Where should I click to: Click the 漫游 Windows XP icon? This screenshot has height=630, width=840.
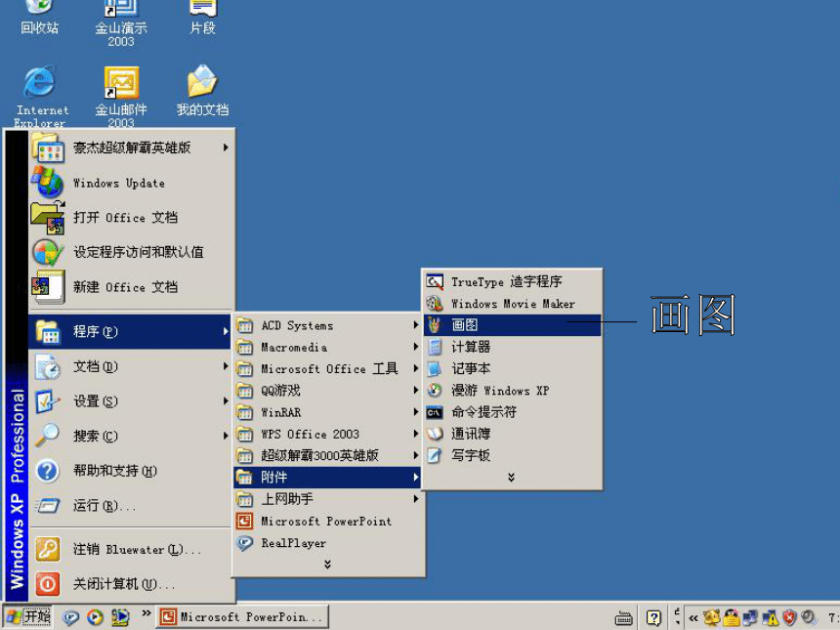pos(435,391)
